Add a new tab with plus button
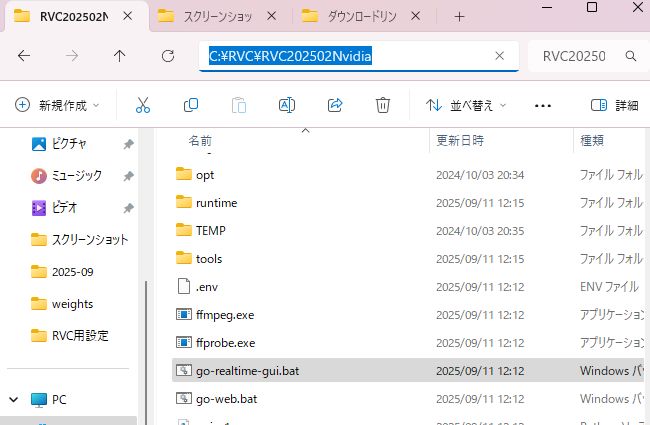 (x=459, y=16)
